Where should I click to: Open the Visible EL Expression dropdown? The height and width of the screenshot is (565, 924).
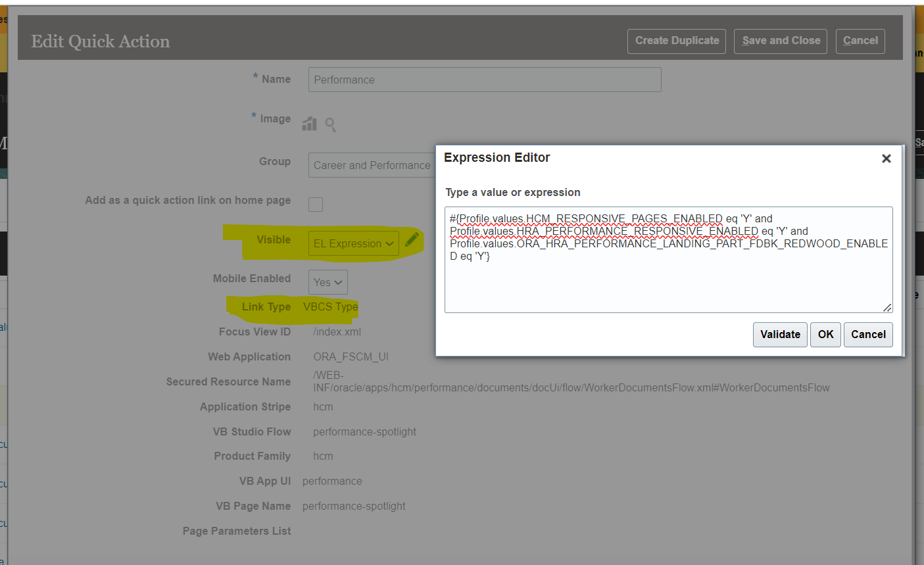click(x=353, y=243)
